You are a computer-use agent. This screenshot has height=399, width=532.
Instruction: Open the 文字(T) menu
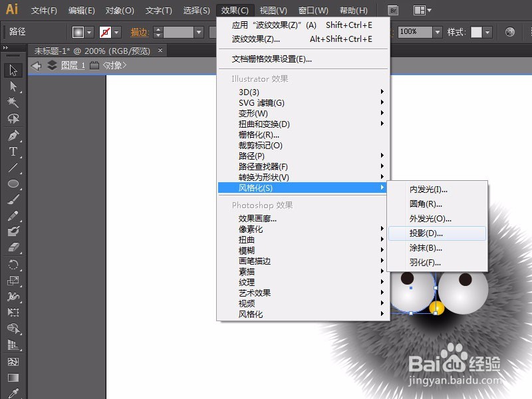pyautogui.click(x=158, y=11)
